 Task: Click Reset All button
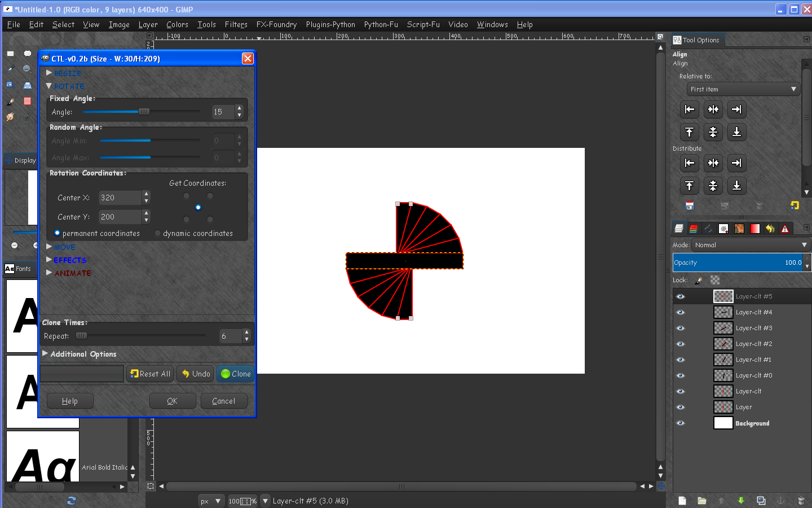pos(150,374)
